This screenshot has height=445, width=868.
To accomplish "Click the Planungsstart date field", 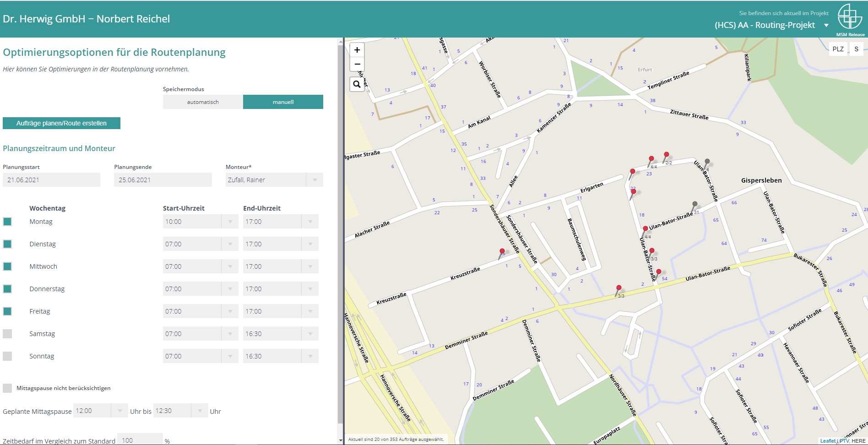I will tap(51, 180).
